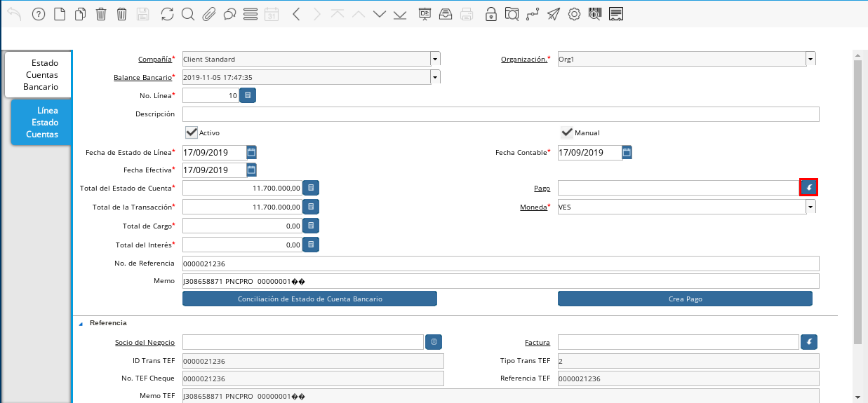
Task: Click the gear Process icon in the toolbar
Action: tap(574, 14)
